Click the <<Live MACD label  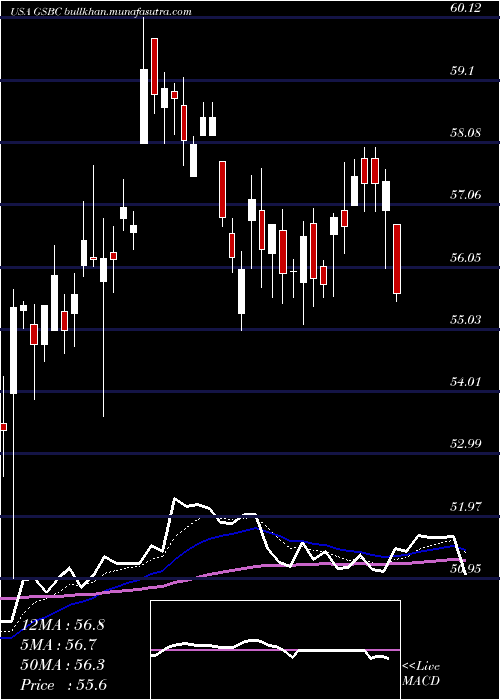[x=421, y=673]
